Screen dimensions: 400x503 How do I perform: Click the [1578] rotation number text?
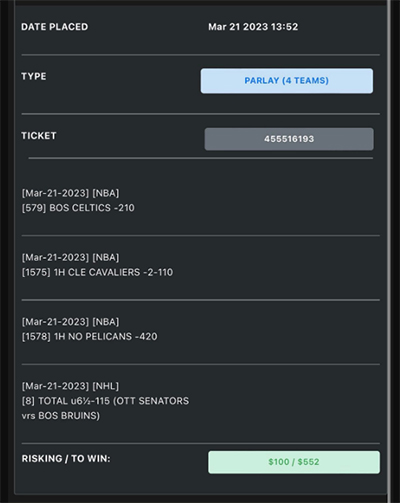coord(36,337)
